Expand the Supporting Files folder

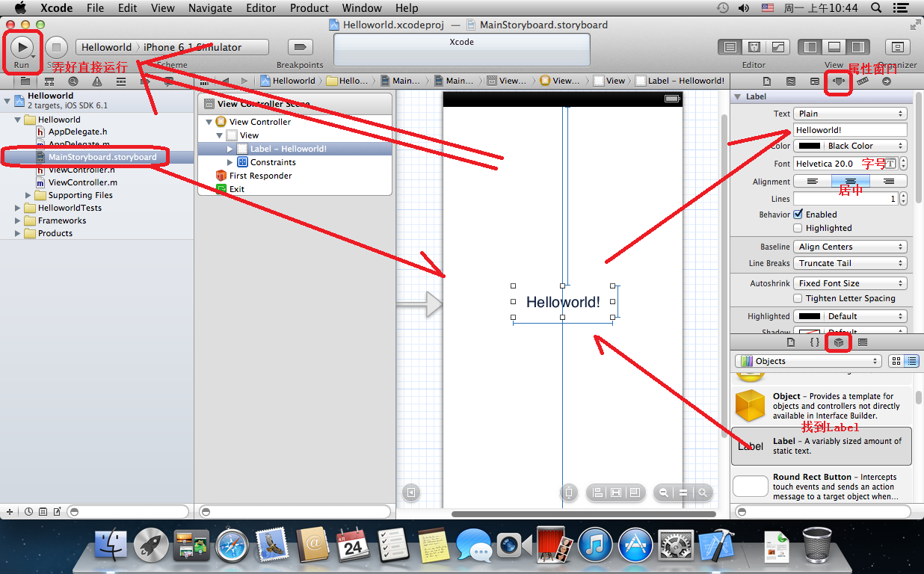coord(29,195)
